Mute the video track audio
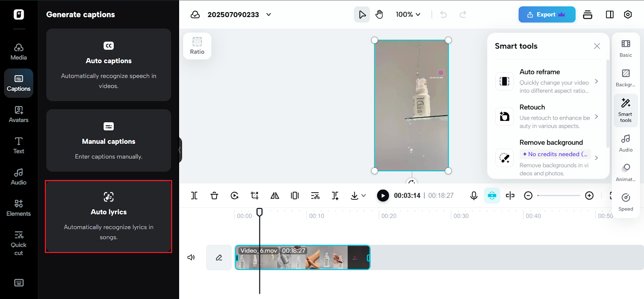The image size is (644, 299). tap(191, 257)
